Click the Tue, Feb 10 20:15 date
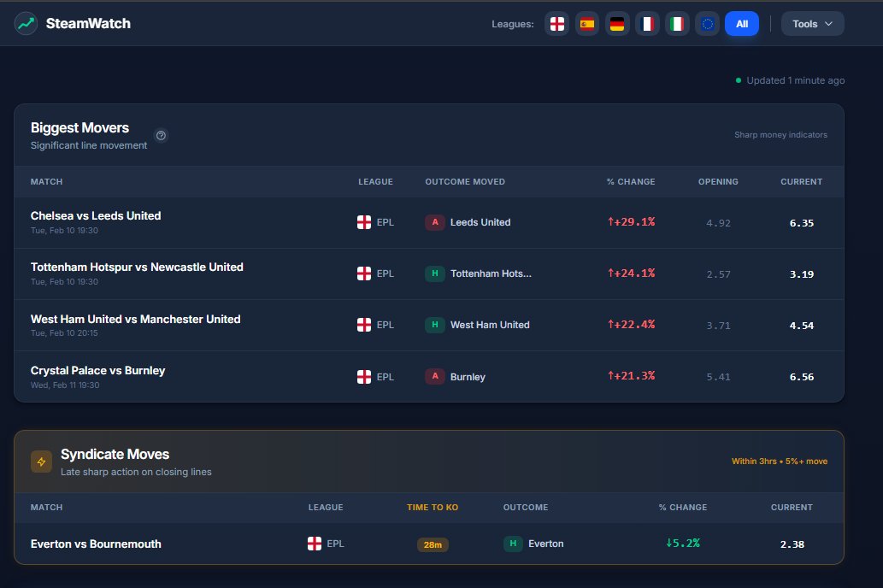Viewport: 883px width, 588px height. coord(64,333)
